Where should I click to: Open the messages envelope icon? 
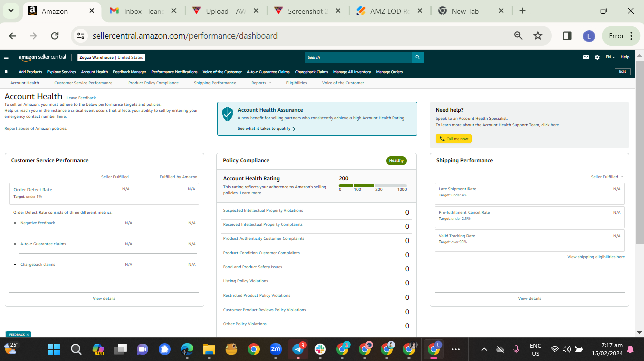coord(586,57)
